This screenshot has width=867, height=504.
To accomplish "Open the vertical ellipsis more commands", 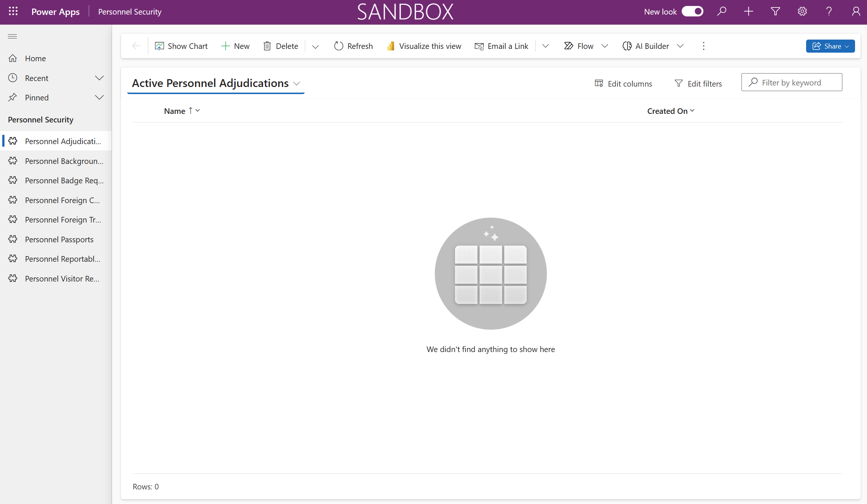I will pos(704,46).
